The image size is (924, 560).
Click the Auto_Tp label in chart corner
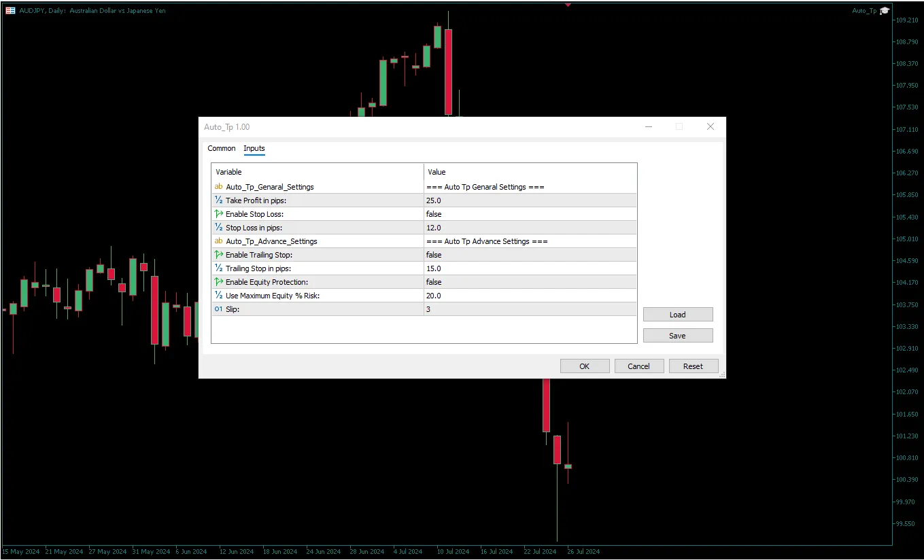click(864, 11)
